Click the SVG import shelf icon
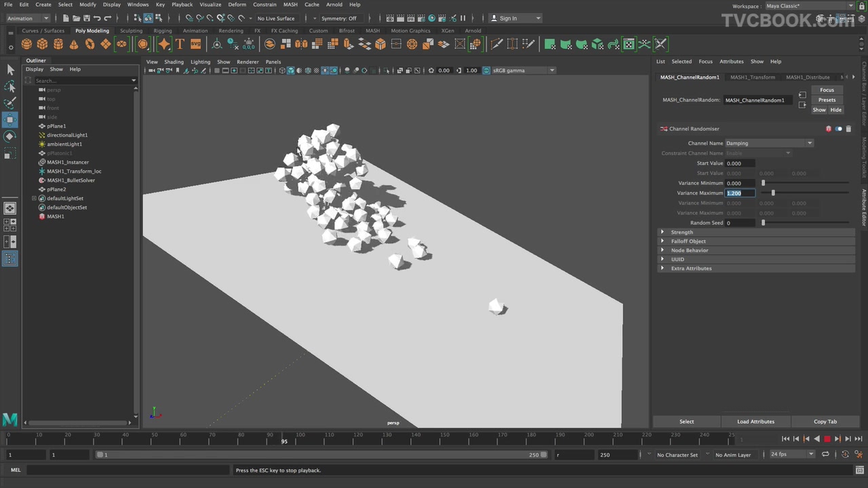This screenshot has height=488, width=868. [195, 44]
